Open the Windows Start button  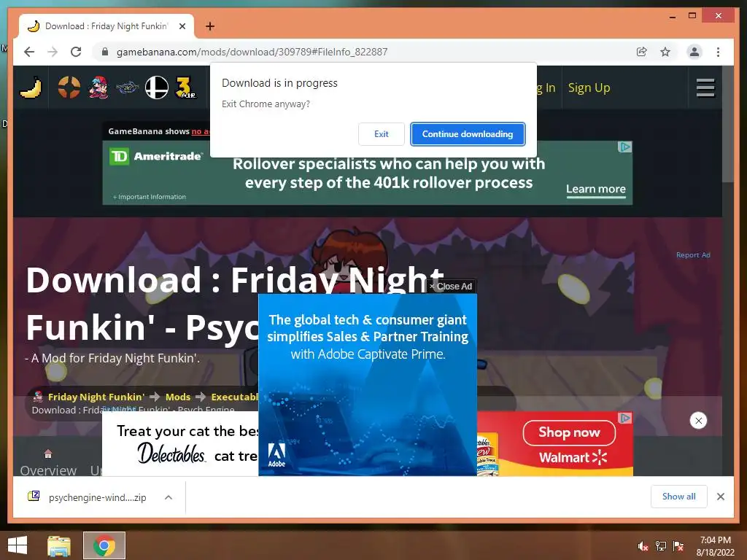pyautogui.click(x=18, y=545)
